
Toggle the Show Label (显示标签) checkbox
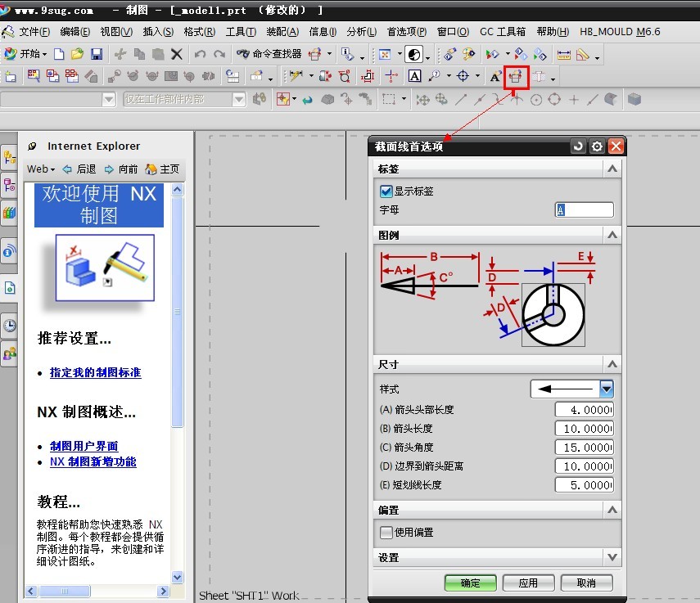pyautogui.click(x=386, y=191)
